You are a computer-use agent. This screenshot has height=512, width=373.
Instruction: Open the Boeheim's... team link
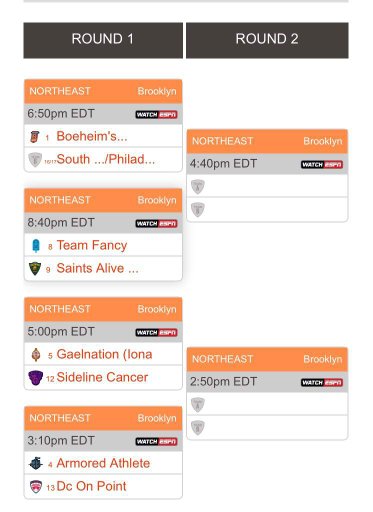pos(92,136)
